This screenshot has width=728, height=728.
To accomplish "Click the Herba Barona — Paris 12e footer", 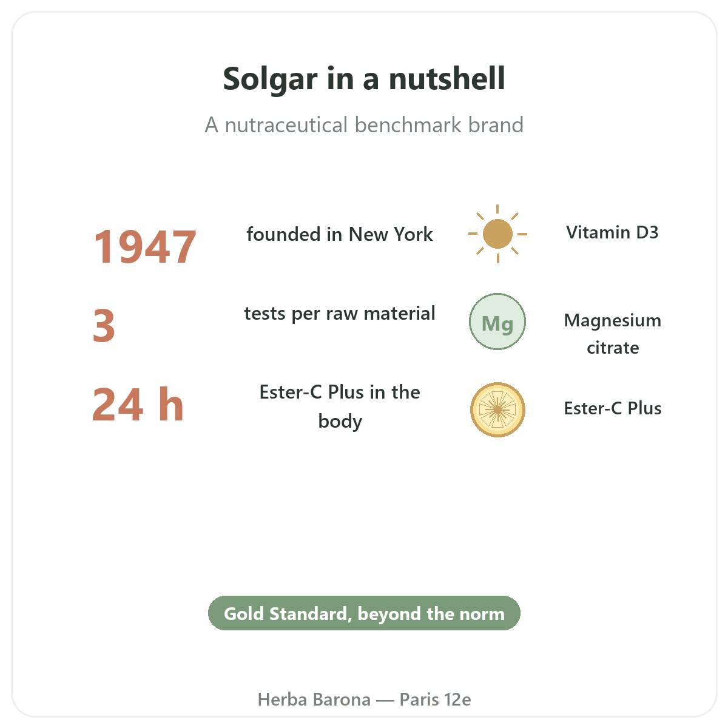I will [364, 699].
